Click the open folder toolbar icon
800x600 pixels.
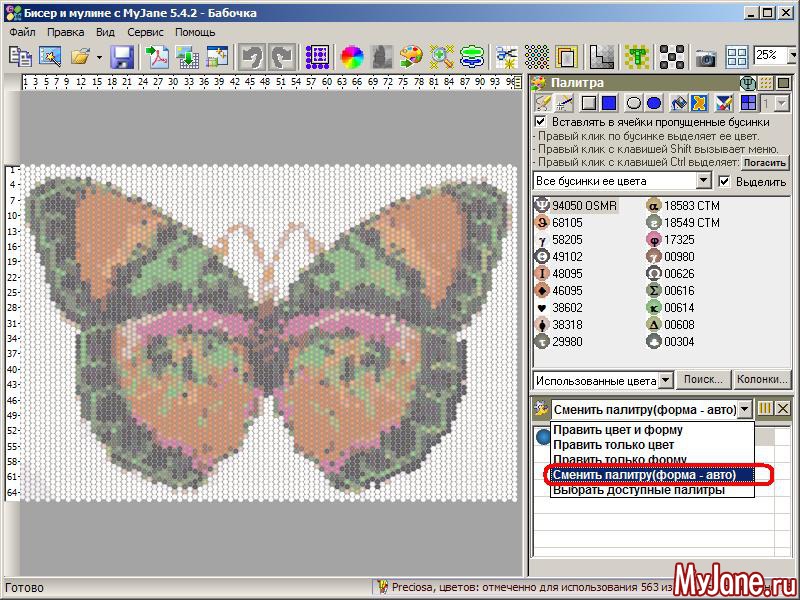click(x=80, y=56)
